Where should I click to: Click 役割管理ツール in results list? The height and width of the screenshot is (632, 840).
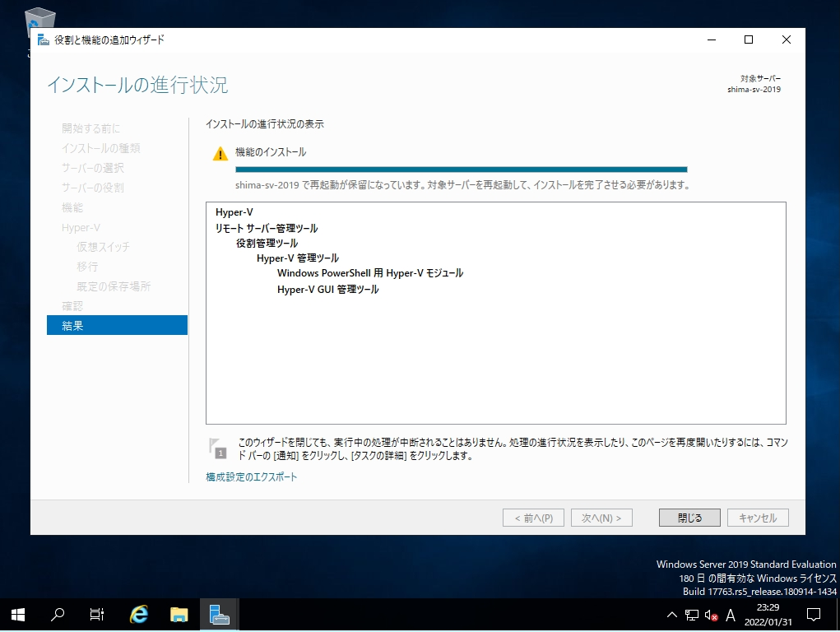[x=267, y=244]
